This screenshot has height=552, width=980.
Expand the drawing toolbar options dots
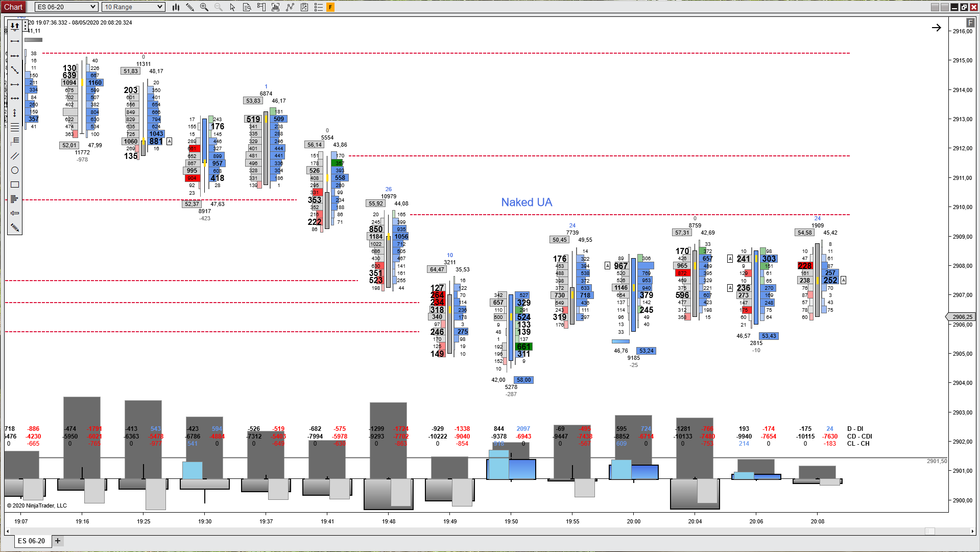click(x=26, y=26)
